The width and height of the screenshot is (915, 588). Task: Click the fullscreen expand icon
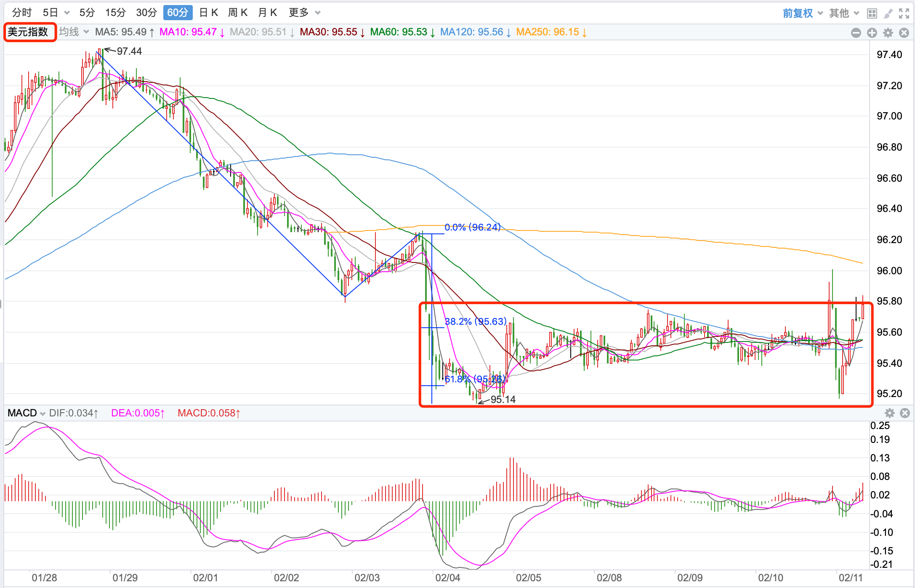point(904,13)
